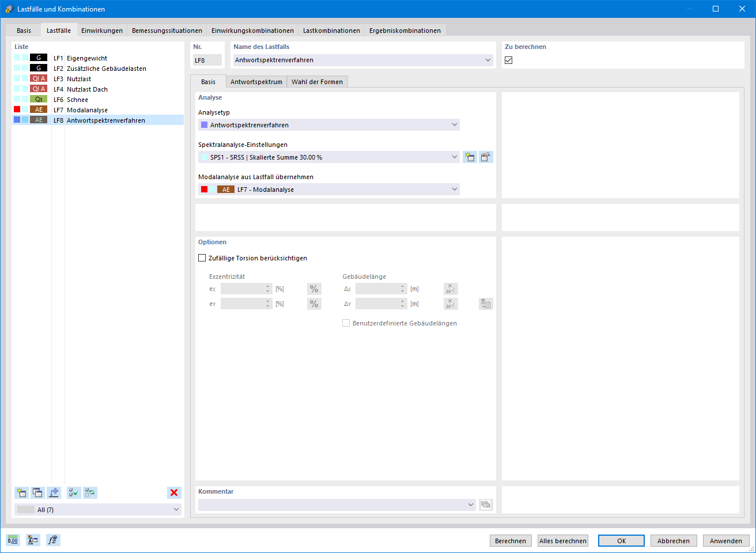
Task: Click purple swatch in Analysetyp field
Action: pyautogui.click(x=204, y=124)
